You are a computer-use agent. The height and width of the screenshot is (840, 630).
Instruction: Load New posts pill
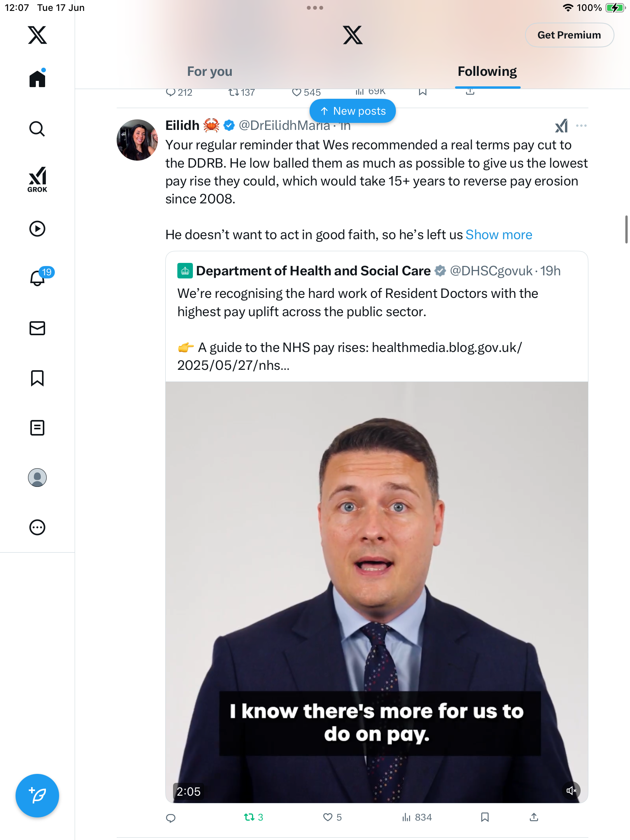pyautogui.click(x=353, y=111)
